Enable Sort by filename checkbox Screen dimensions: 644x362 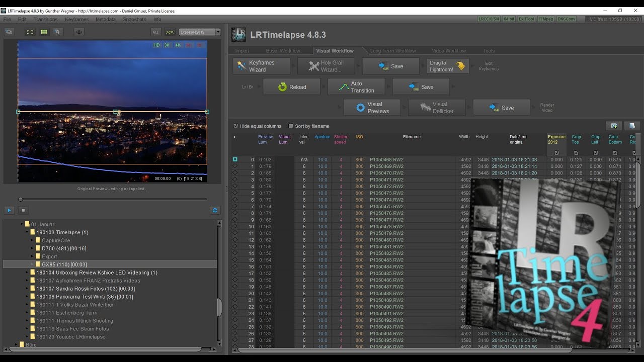(x=291, y=126)
